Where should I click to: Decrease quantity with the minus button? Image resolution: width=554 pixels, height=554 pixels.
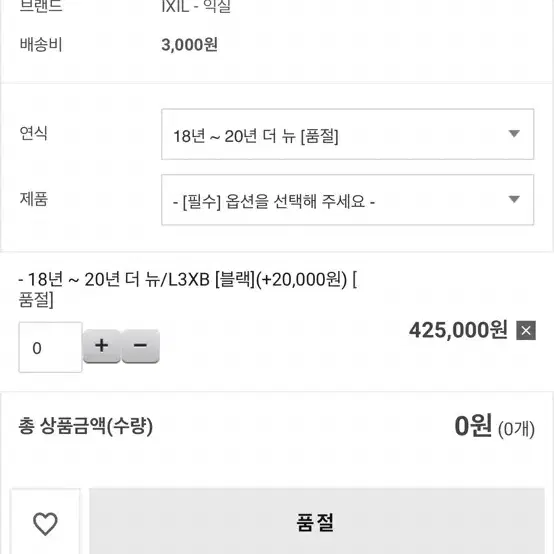pyautogui.click(x=141, y=346)
